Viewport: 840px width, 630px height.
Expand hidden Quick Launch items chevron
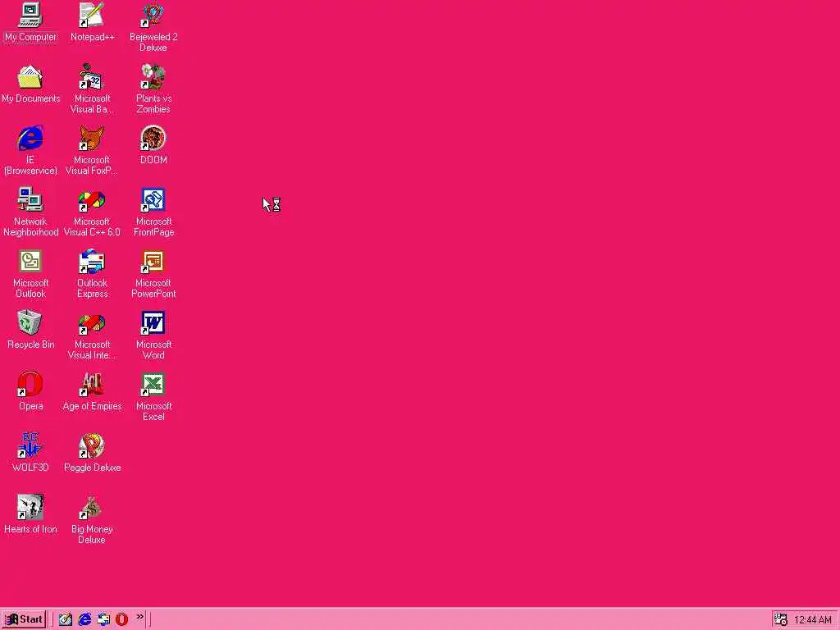pyautogui.click(x=139, y=617)
